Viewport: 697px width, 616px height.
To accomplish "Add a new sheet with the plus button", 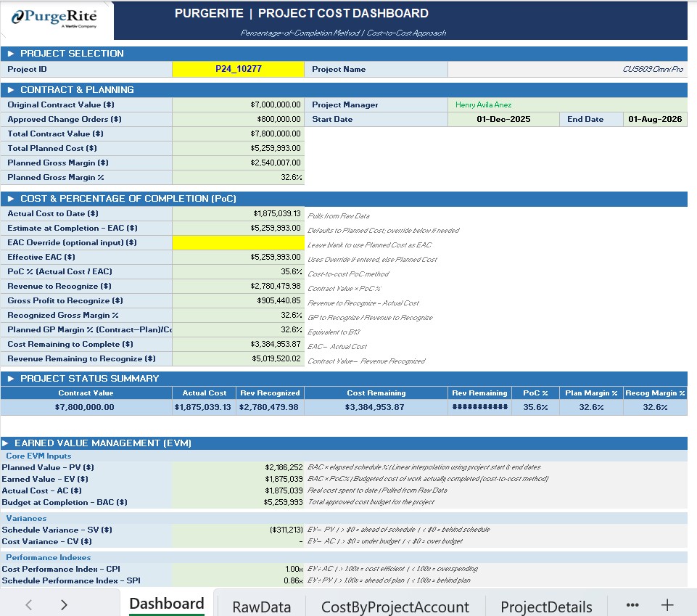I will [x=667, y=604].
